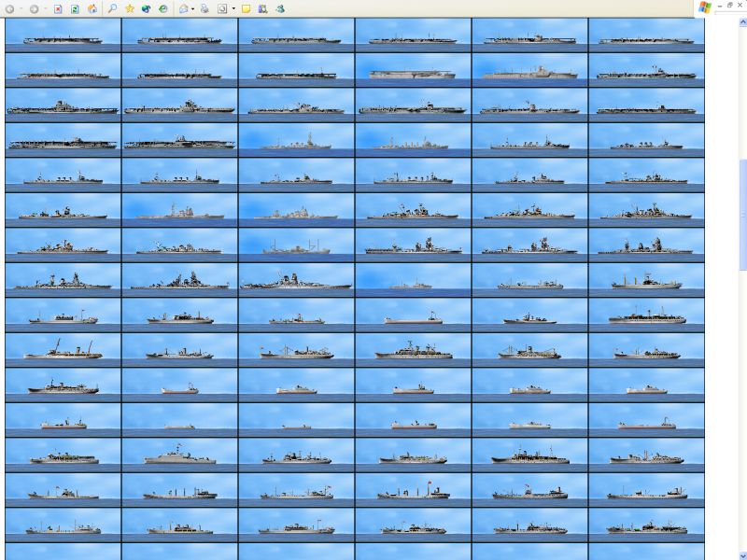Click the vertical scrollbar thumb
This screenshot has height=560, width=747.
click(x=742, y=215)
